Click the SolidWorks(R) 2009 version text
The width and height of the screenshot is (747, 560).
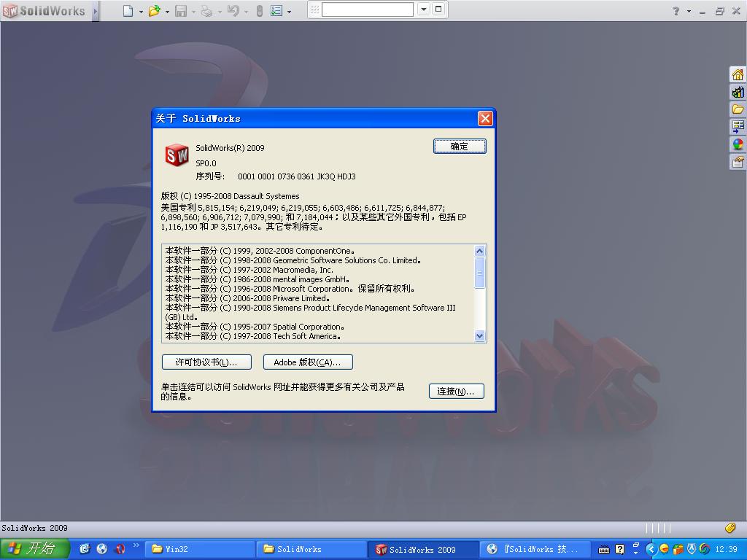pos(230,147)
